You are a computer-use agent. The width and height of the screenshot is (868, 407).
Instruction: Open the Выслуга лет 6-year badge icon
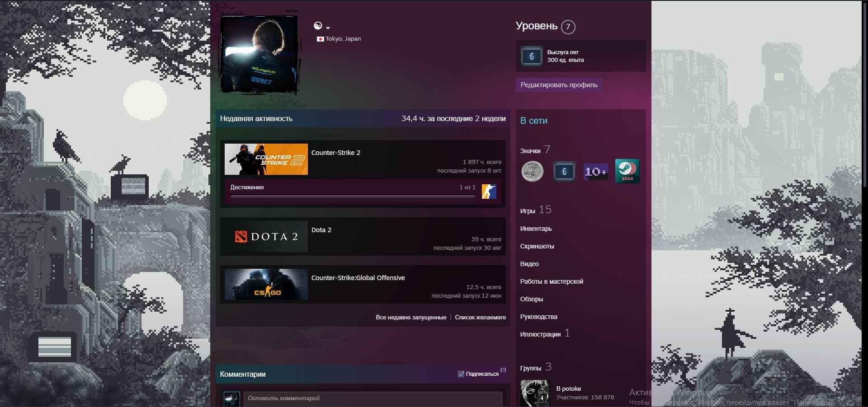click(x=531, y=56)
